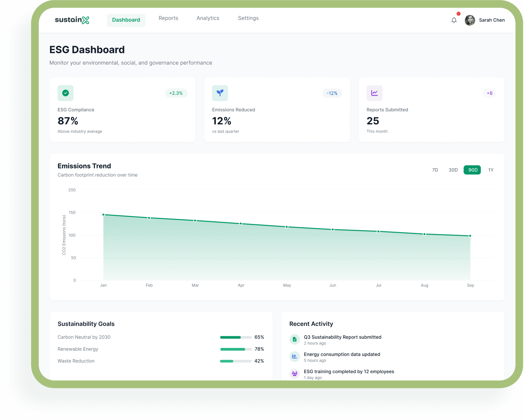This screenshot has height=420, width=524.
Task: Click the sustainX logo
Action: (x=72, y=20)
